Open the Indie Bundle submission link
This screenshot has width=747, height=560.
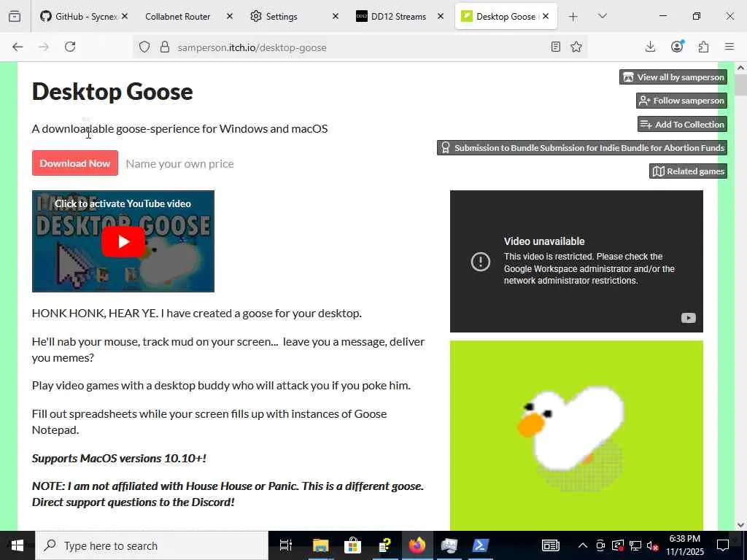click(x=582, y=147)
